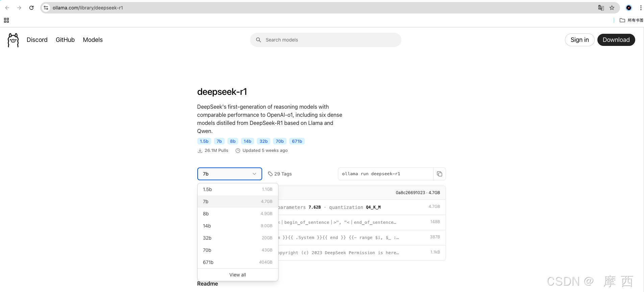The height and width of the screenshot is (292, 644).
Task: Click the download pulls icon
Action: [200, 151]
